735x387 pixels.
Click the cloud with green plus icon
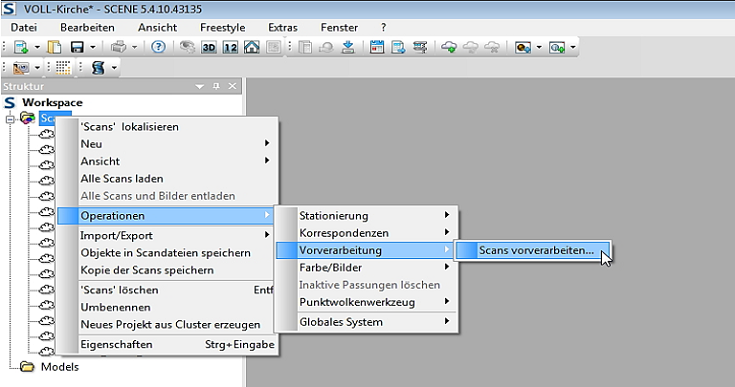449,47
